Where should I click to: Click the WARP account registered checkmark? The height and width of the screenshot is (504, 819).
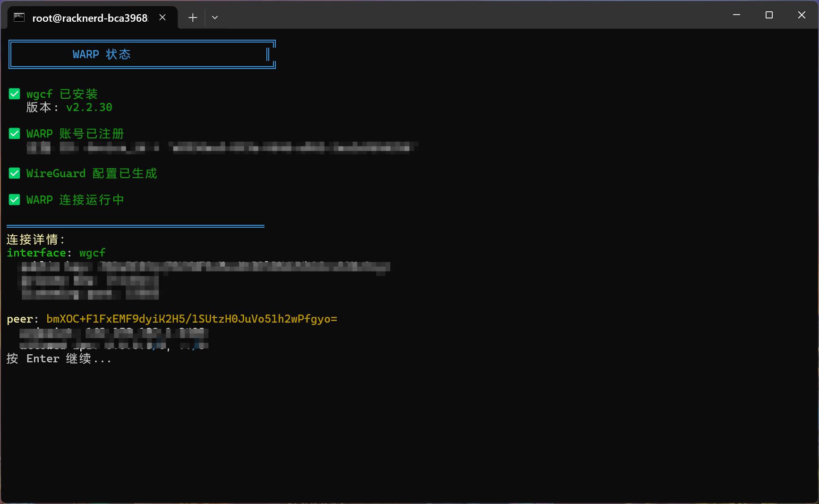click(x=15, y=134)
